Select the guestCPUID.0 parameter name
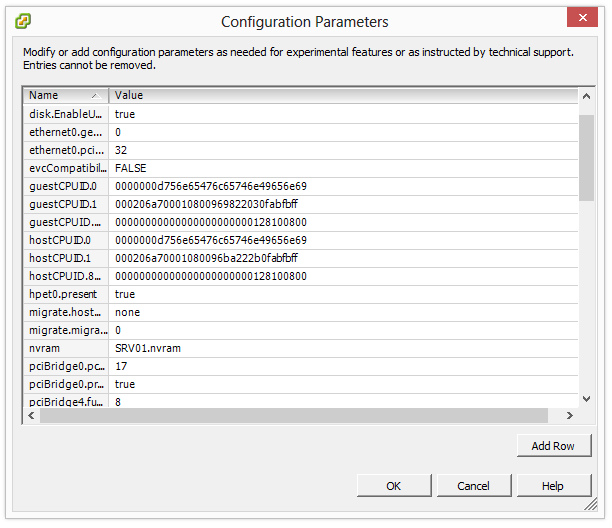The image size is (612, 528). click(65, 186)
